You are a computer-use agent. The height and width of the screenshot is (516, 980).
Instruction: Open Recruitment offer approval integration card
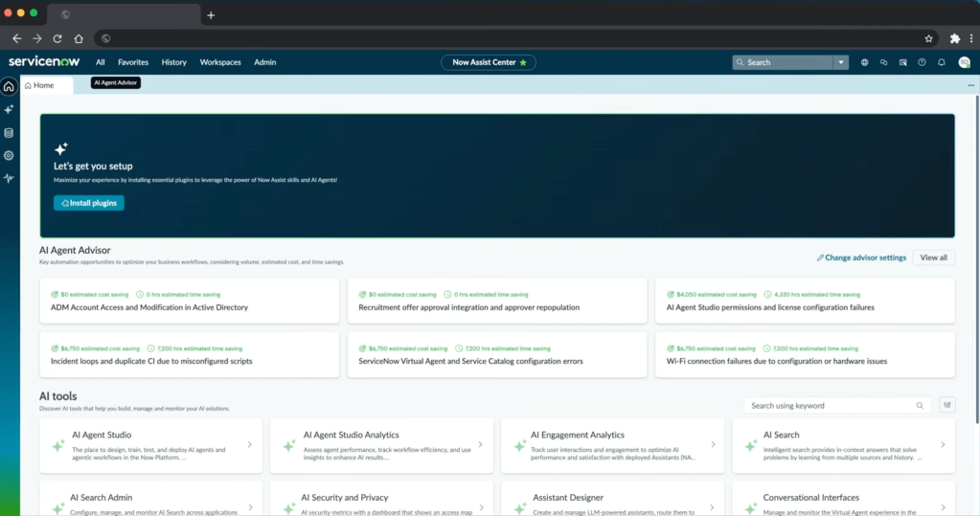pos(497,302)
